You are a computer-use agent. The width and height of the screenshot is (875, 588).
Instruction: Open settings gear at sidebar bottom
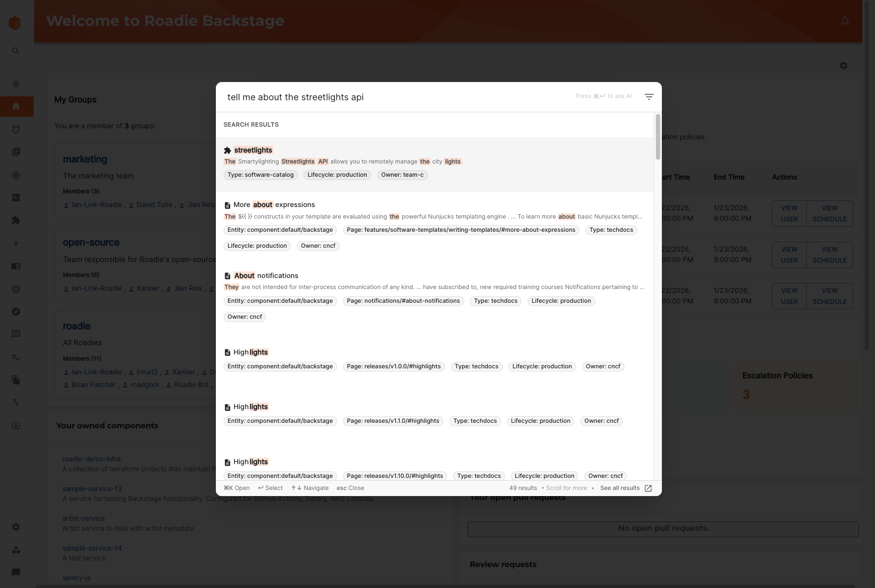[x=16, y=527]
